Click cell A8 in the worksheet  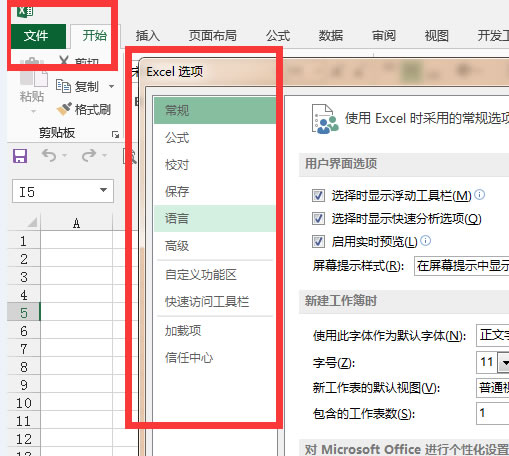(x=76, y=367)
